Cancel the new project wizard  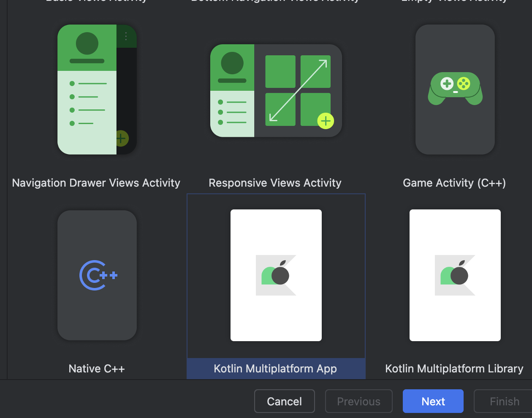pyautogui.click(x=285, y=401)
